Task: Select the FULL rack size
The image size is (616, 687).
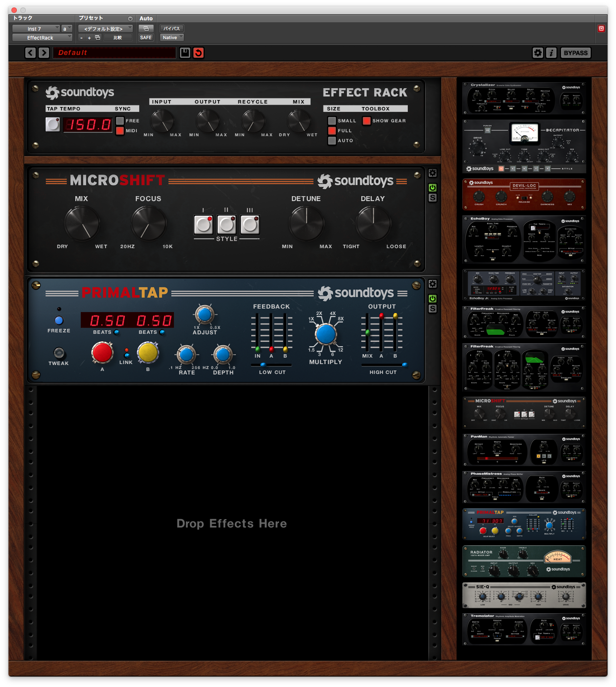Action: coord(332,131)
